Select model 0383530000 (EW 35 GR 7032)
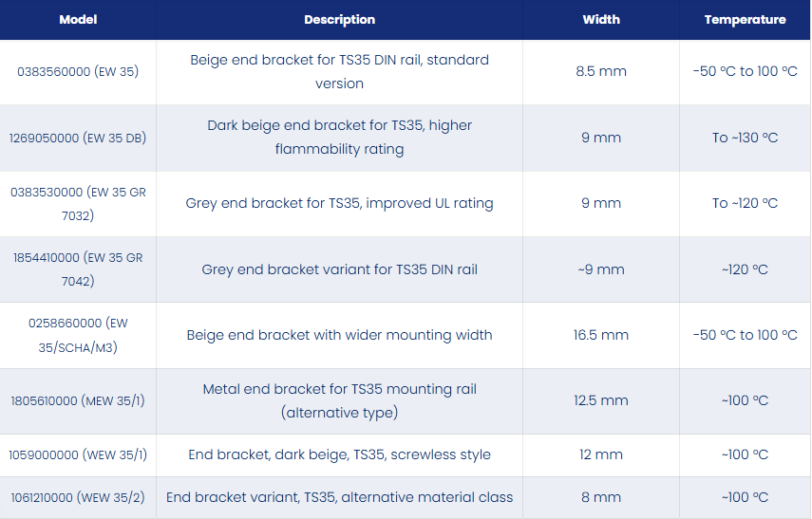 tap(78, 204)
